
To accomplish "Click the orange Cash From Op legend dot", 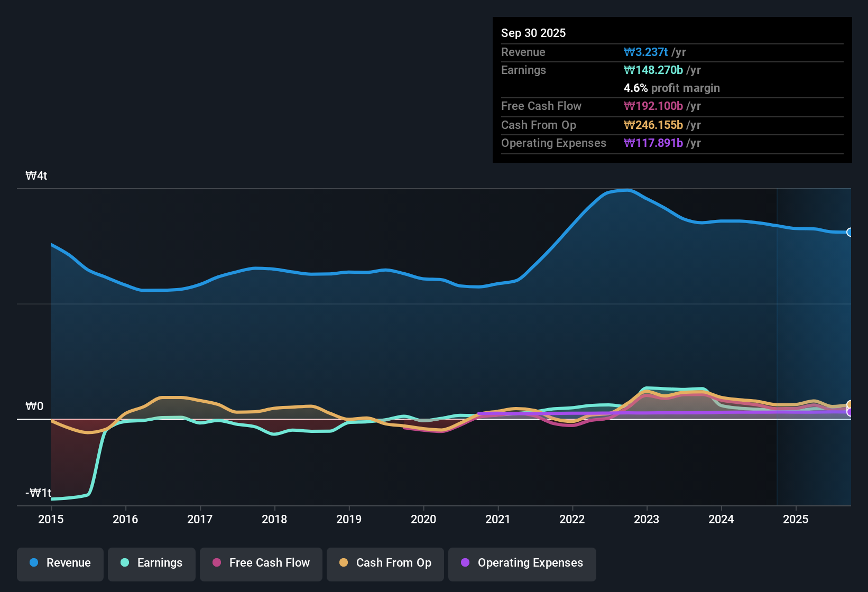I will point(344,563).
